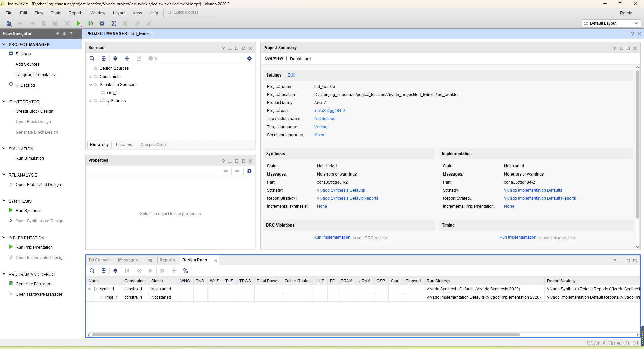644x349 pixels.
Task: Collapse the IP INTEGRATOR section
Action: point(4,102)
